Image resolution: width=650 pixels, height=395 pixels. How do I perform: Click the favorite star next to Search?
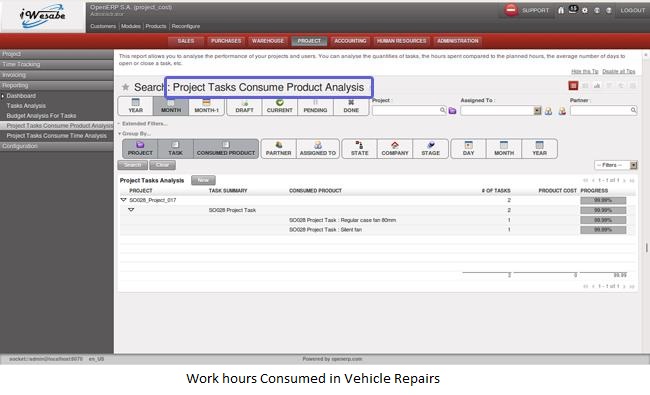[125, 87]
